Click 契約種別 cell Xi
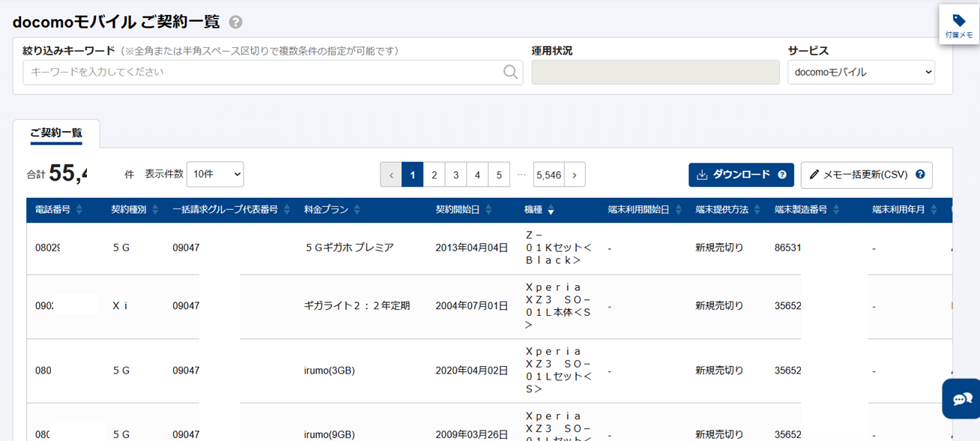The image size is (980, 441). pyautogui.click(x=121, y=306)
